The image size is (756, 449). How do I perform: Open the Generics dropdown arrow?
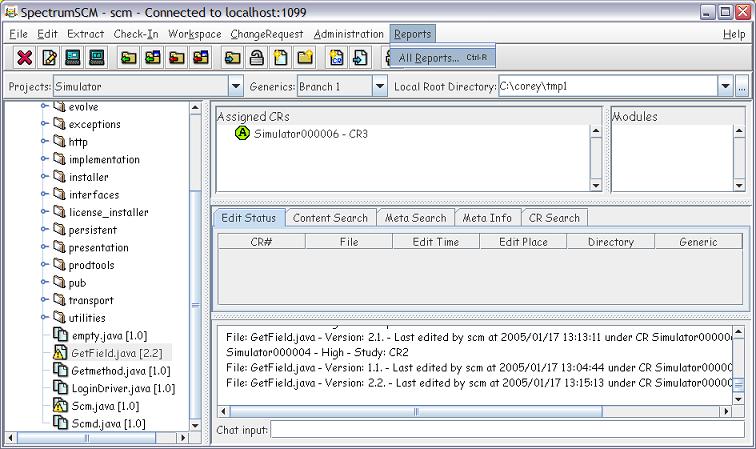click(379, 86)
